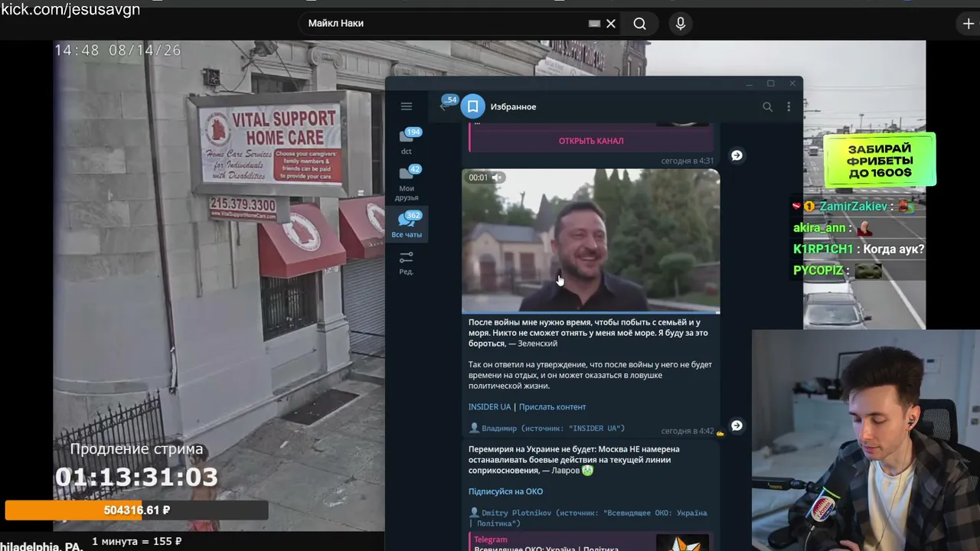This screenshot has height=551, width=980.
Task: Forward the message sent at 4:42
Action: 737,425
